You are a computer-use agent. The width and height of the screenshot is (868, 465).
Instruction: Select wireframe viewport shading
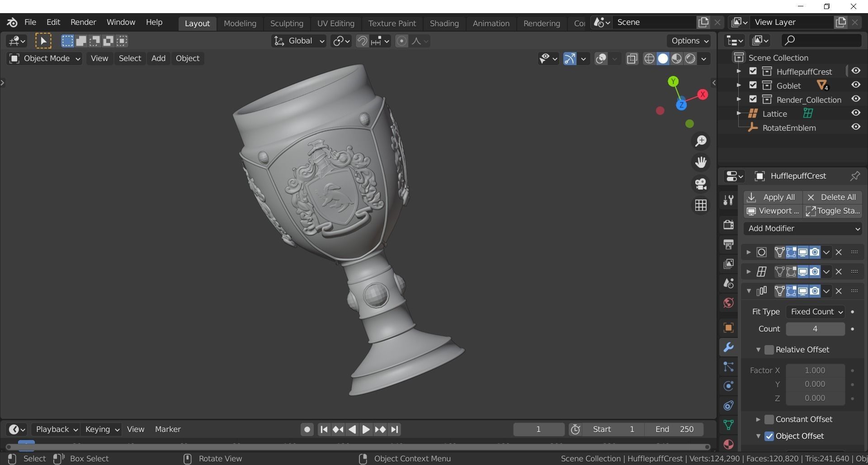649,59
